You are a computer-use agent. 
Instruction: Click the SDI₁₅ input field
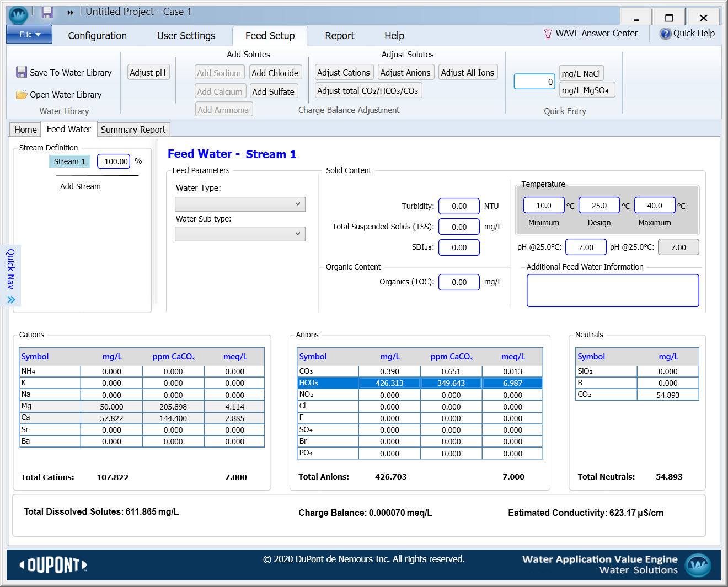459,247
